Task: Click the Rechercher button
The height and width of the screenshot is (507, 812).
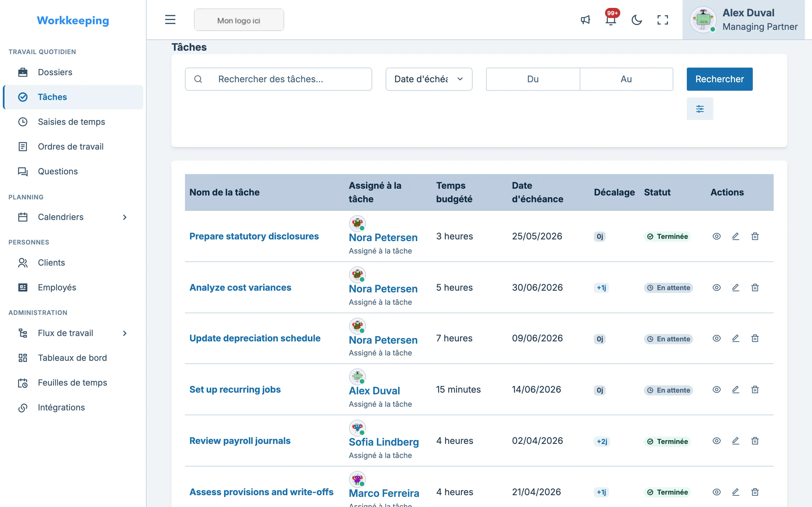Action: coord(720,79)
